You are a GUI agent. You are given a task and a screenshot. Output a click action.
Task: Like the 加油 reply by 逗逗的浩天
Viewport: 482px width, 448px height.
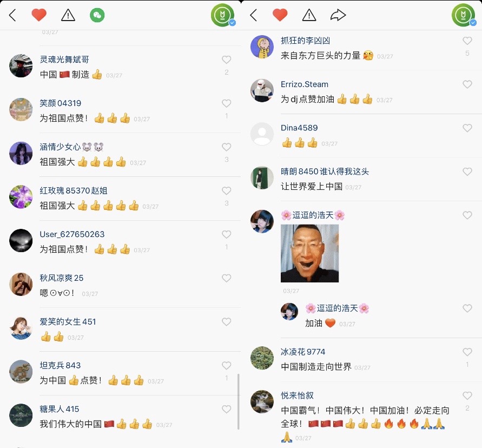pos(467,308)
